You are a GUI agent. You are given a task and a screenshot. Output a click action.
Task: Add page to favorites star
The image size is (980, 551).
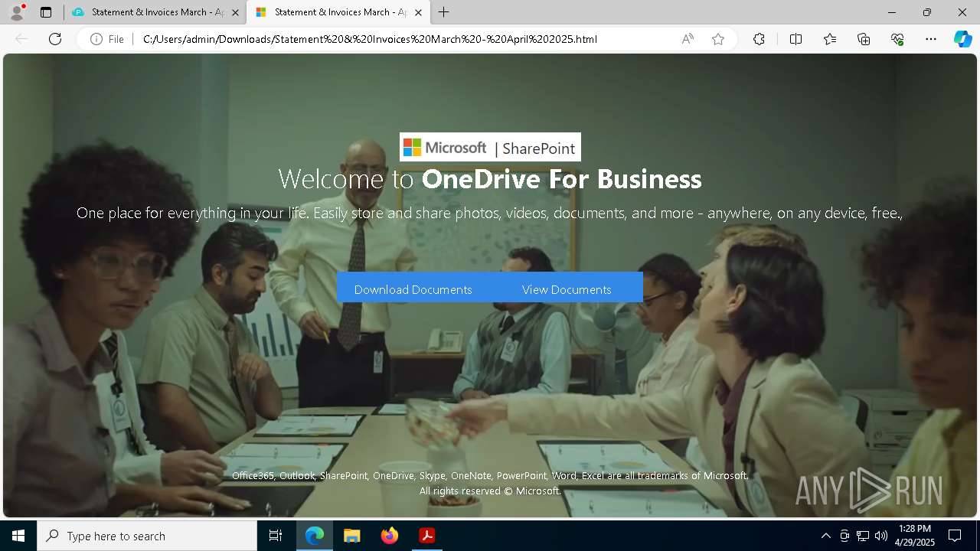point(718,39)
